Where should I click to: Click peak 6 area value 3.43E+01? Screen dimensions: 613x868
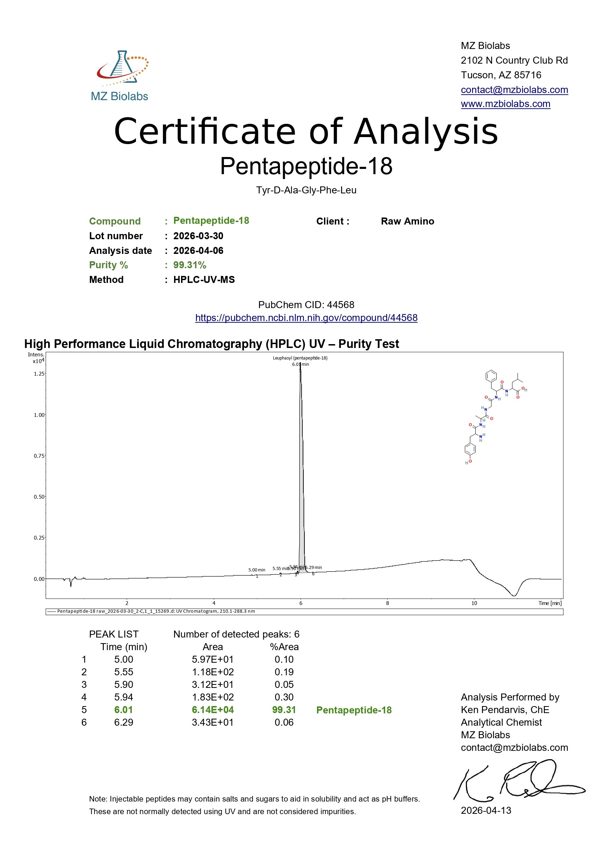(212, 722)
